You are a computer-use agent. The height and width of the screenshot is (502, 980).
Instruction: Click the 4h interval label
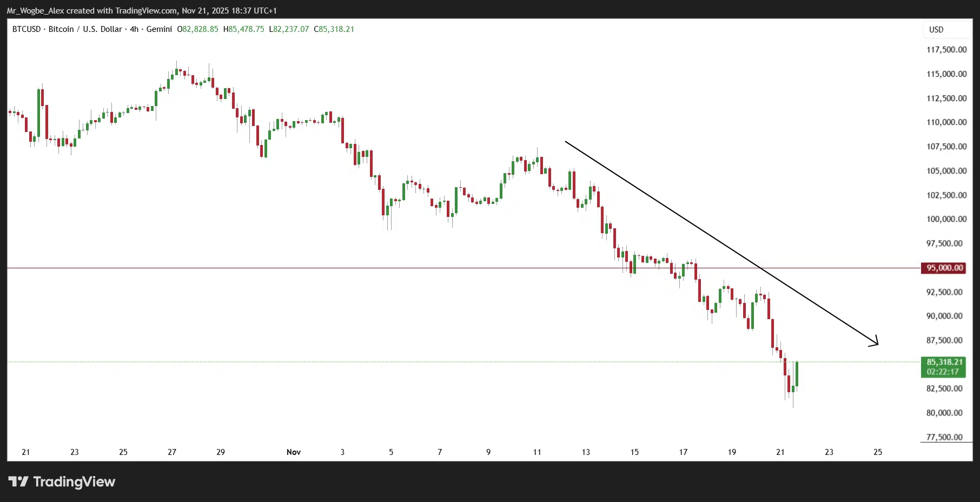pyautogui.click(x=134, y=29)
